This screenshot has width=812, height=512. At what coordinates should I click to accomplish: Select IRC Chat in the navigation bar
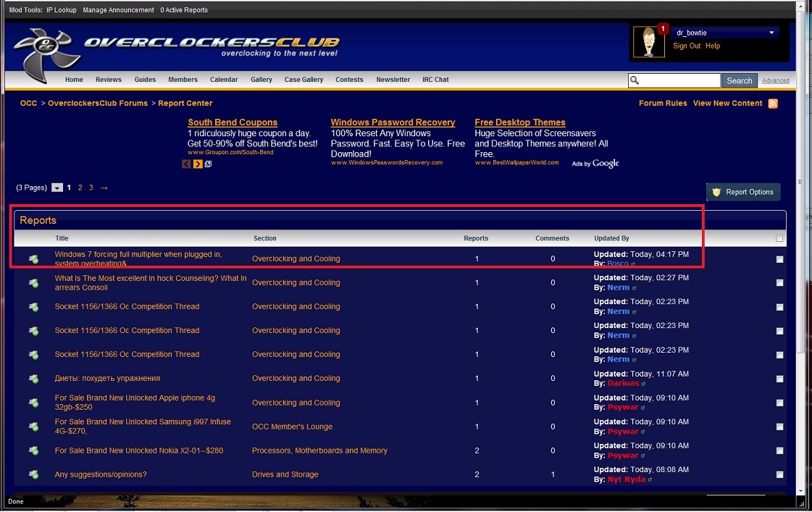click(x=435, y=80)
